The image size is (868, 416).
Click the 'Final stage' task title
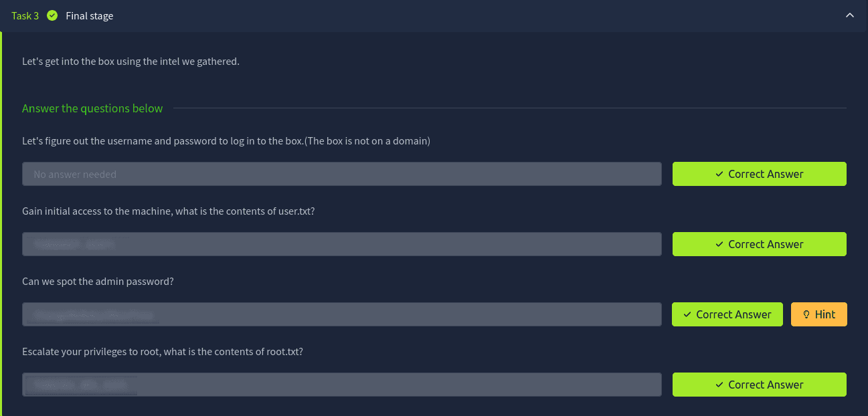coord(89,15)
